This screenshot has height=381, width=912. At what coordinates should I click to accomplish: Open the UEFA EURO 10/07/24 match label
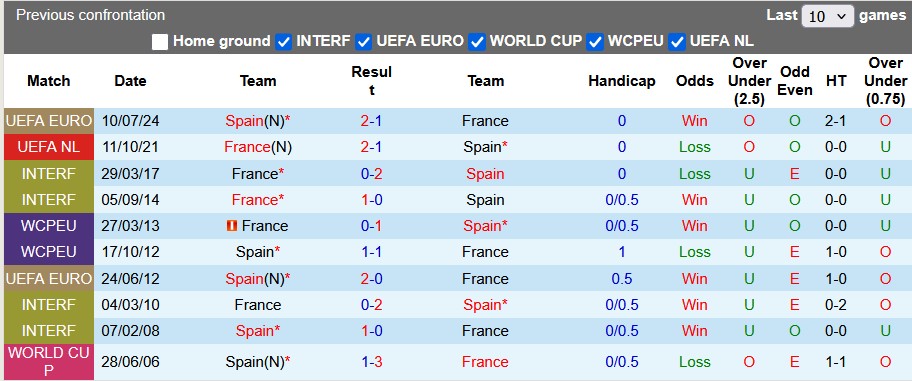(x=49, y=121)
